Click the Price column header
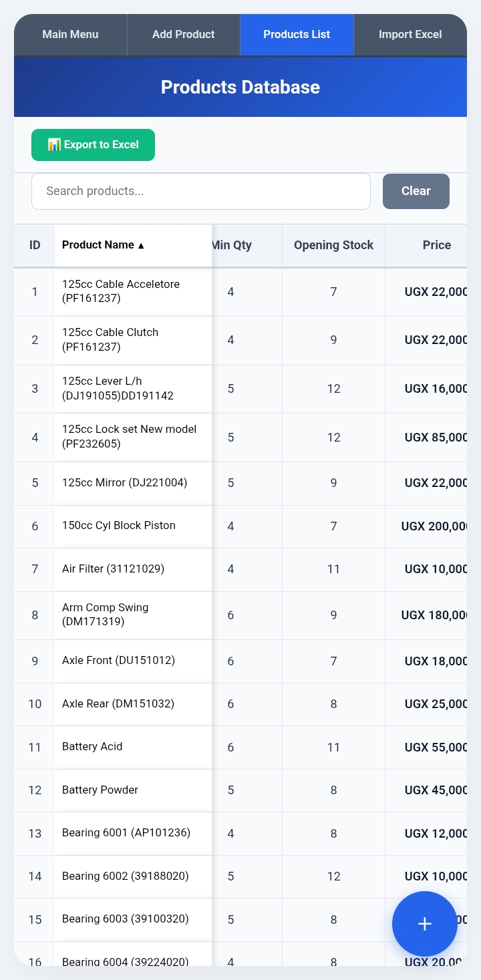This screenshot has width=481, height=980. coord(437,245)
